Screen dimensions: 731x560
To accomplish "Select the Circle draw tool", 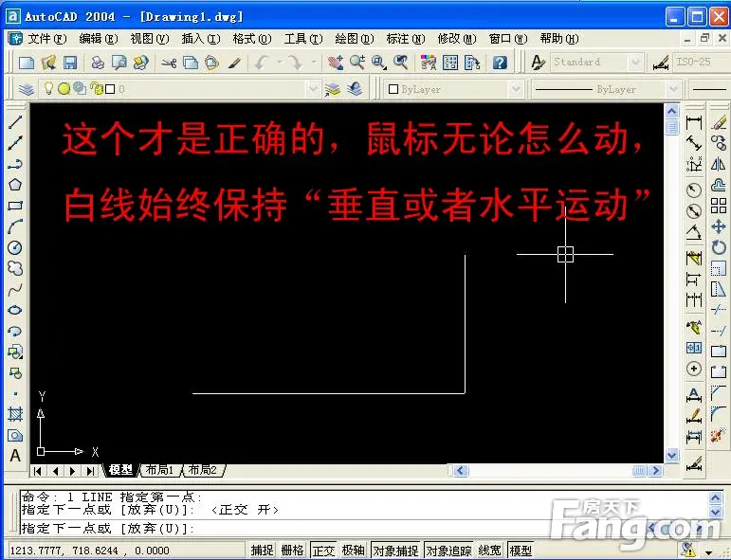I will pos(15,247).
